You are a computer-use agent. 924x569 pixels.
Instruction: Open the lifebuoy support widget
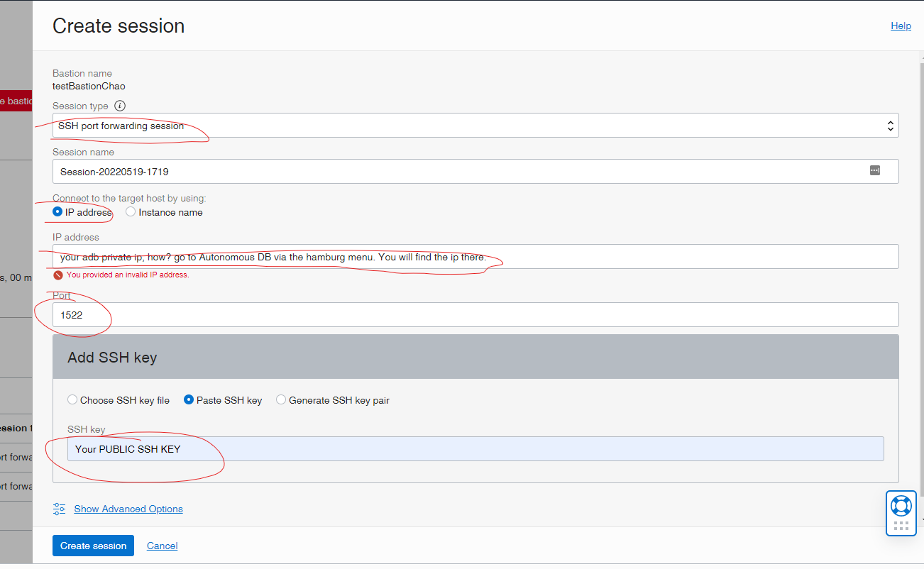pos(901,506)
